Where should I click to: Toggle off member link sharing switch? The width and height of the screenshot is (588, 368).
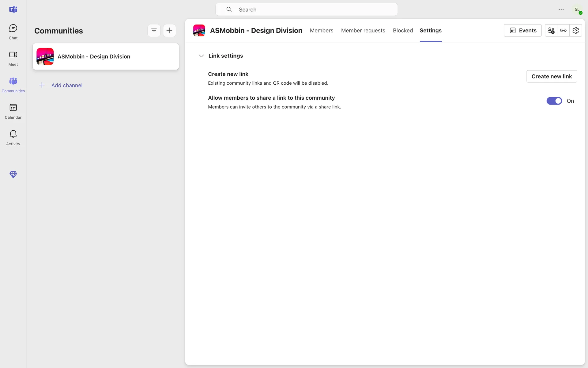pos(554,101)
